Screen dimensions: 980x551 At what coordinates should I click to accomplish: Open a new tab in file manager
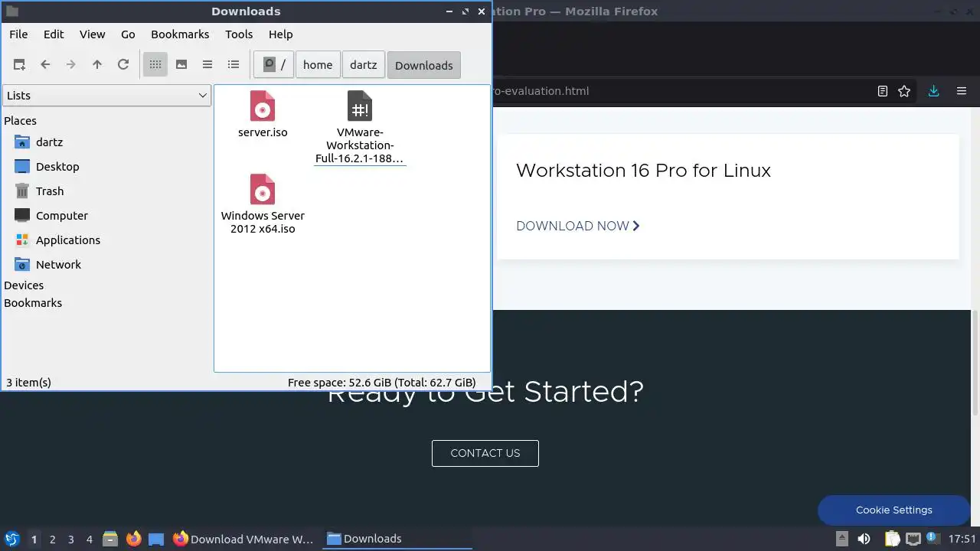coord(19,65)
